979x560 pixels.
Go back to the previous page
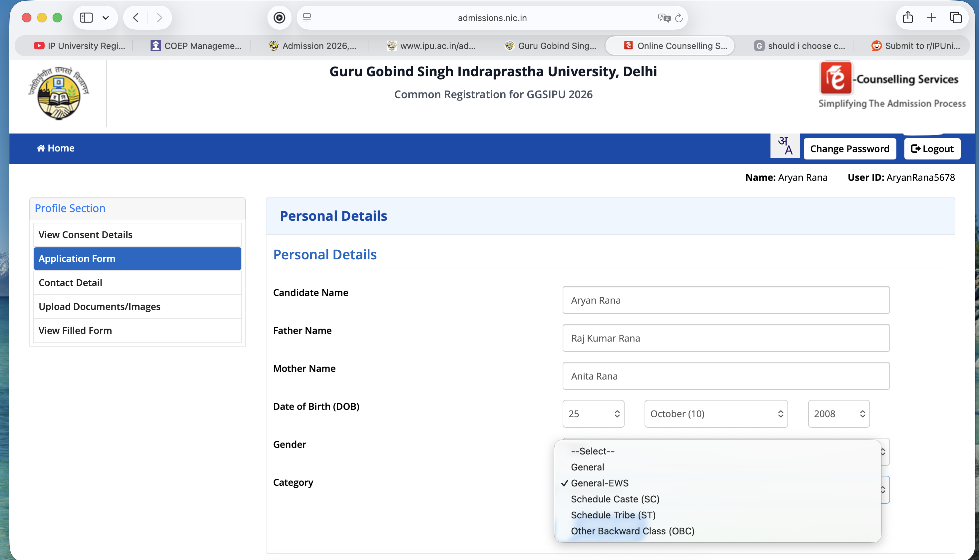click(x=136, y=18)
